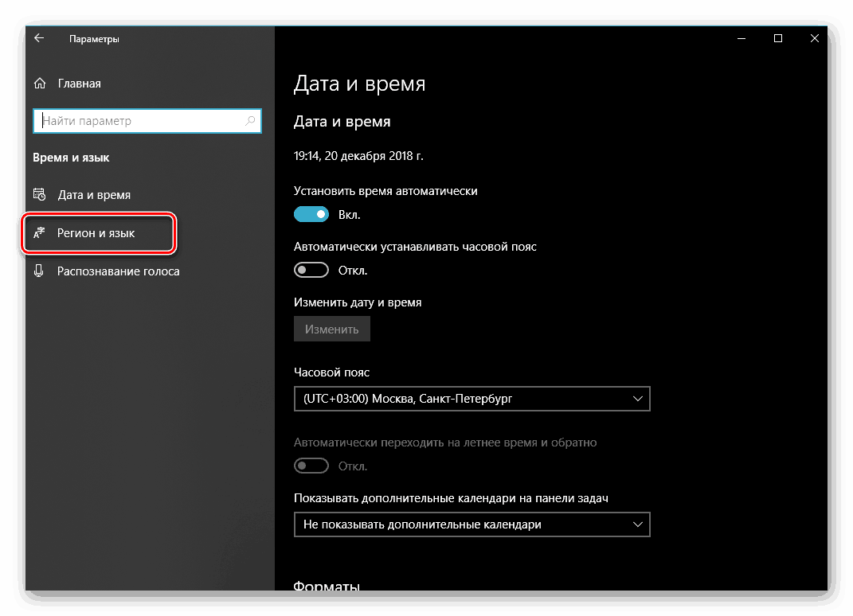Click the search magnifier icon

pos(250,121)
